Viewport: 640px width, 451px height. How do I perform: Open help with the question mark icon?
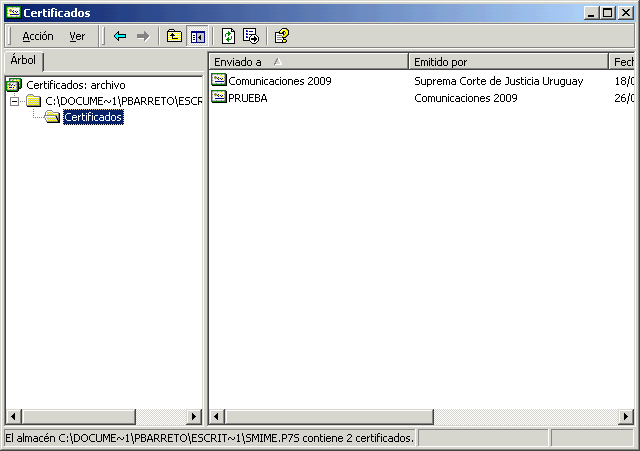tap(282, 36)
